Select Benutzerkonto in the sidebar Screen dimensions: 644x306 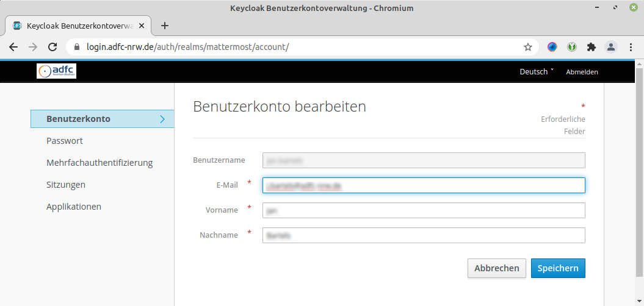click(103, 119)
